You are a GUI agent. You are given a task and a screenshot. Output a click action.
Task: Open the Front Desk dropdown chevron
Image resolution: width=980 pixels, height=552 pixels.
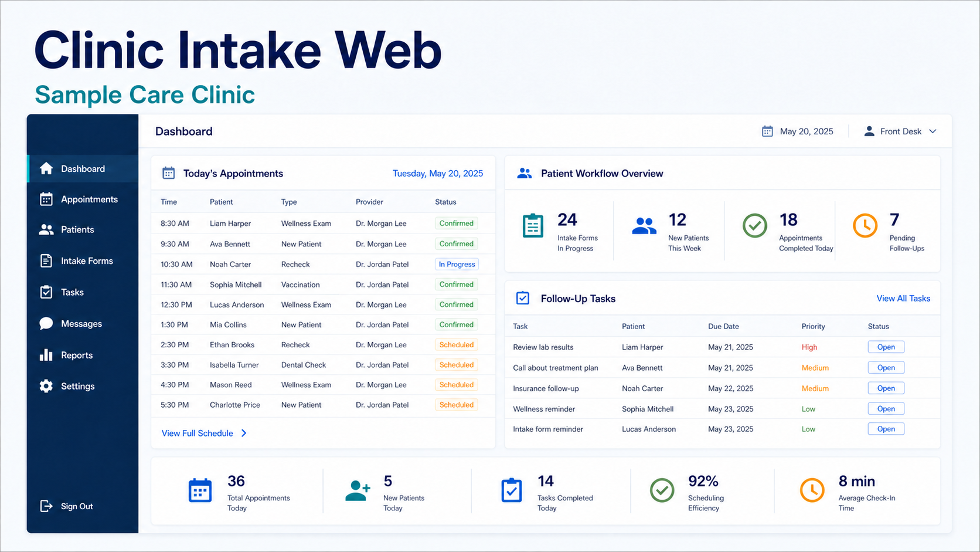(x=933, y=131)
